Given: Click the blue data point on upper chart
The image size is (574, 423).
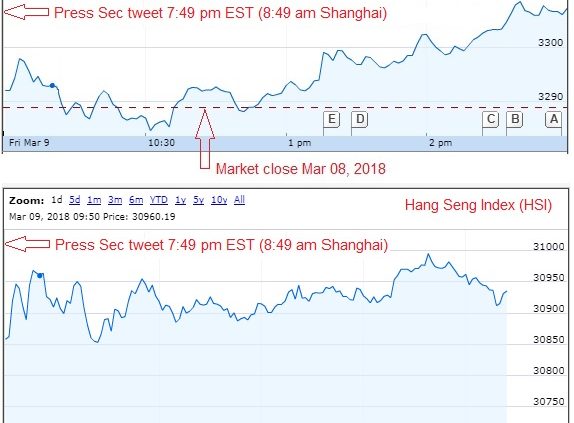Looking at the screenshot, I should (x=52, y=86).
